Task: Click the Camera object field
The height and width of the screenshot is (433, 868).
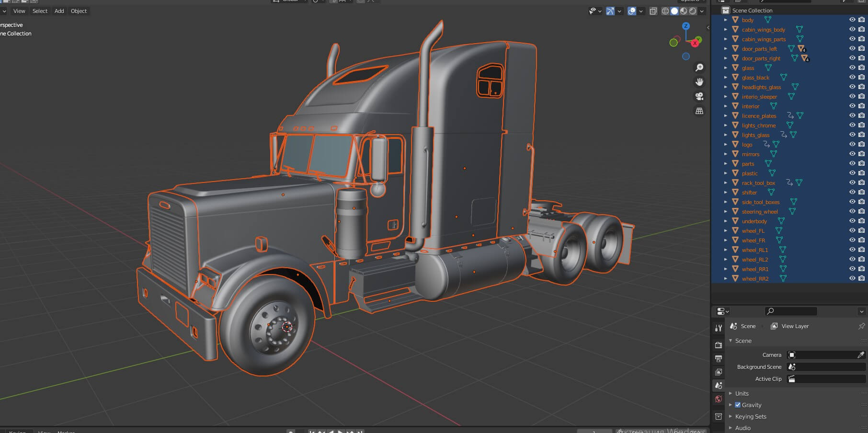Action: (x=826, y=355)
